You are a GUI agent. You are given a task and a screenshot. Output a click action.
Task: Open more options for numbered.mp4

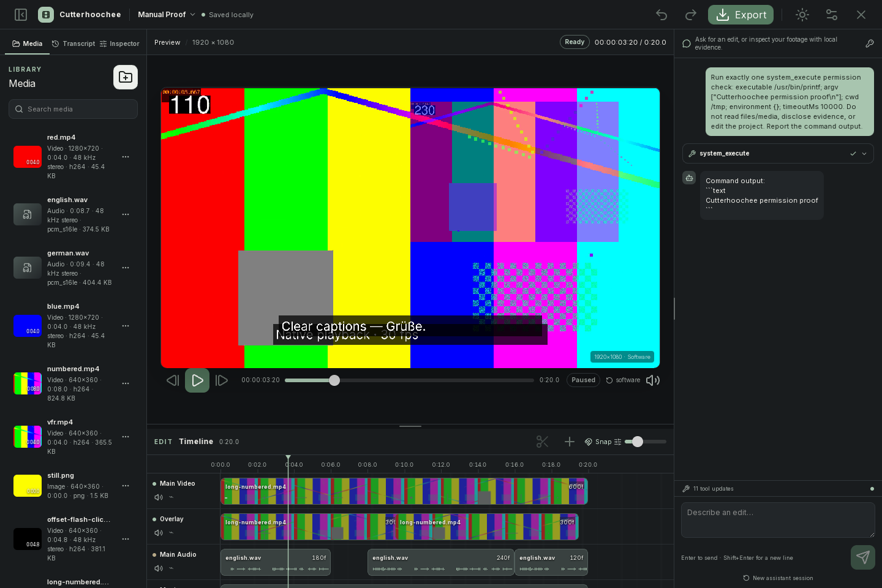126,383
